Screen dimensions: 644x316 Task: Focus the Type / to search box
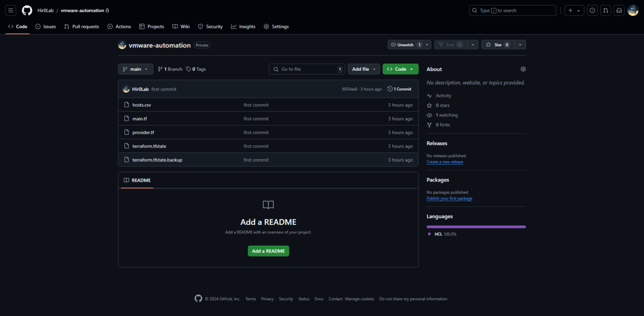[x=513, y=10]
